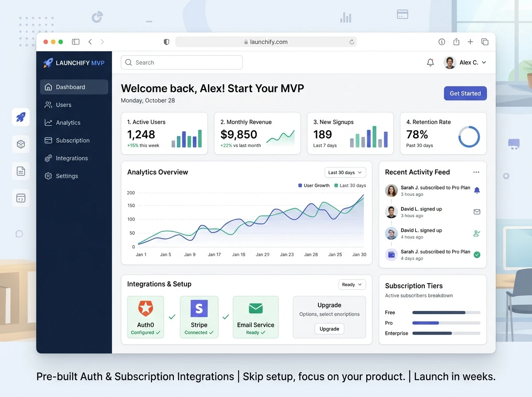Go forward with the browser forward arrow

pos(102,42)
